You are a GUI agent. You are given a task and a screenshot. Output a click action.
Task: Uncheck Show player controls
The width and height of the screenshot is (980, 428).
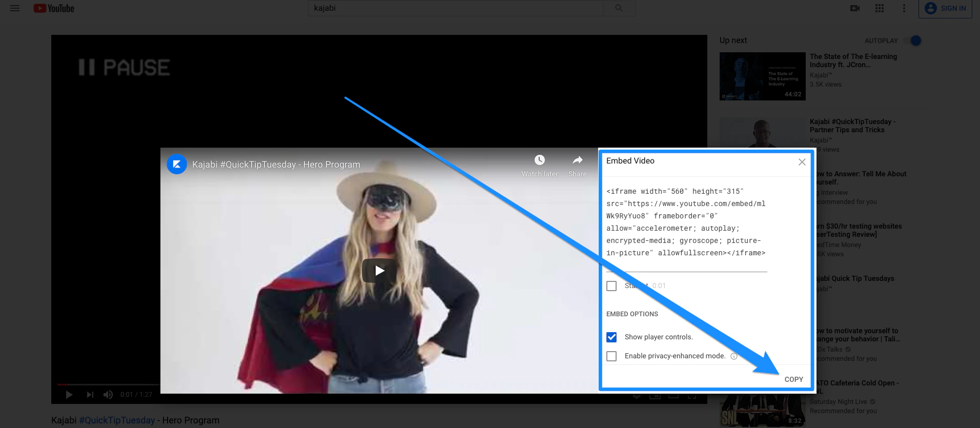(x=611, y=337)
